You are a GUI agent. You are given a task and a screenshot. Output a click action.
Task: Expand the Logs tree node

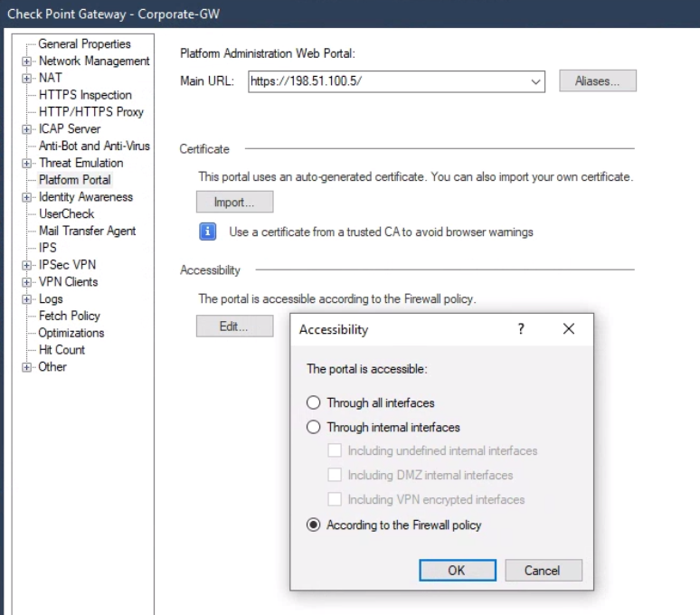[27, 299]
